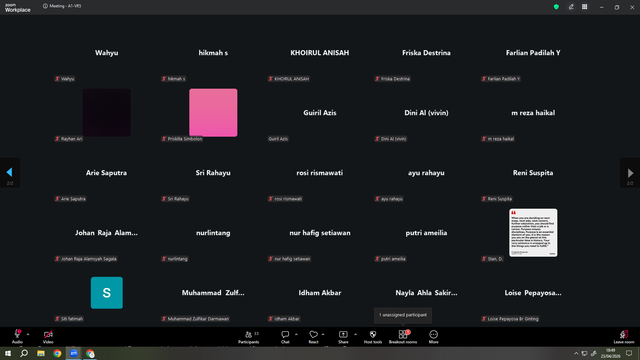Open Windows taskbar search
The image size is (640, 360).
coord(24,353)
